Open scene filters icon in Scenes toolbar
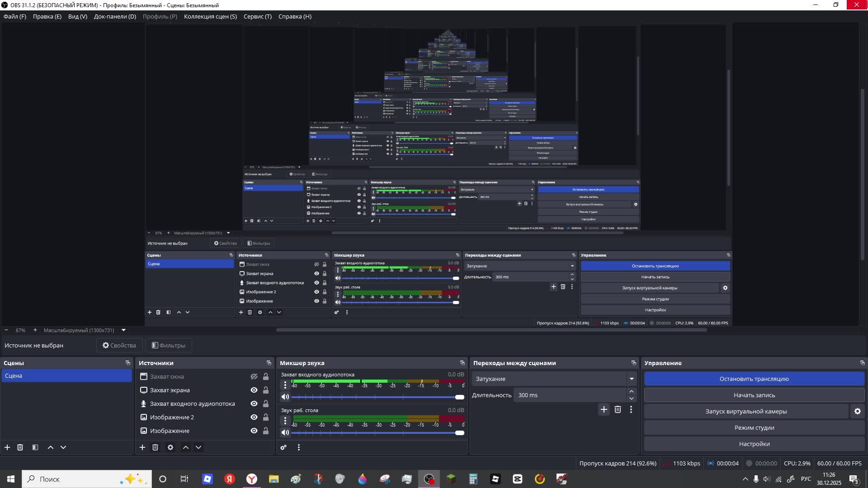 pyautogui.click(x=35, y=447)
